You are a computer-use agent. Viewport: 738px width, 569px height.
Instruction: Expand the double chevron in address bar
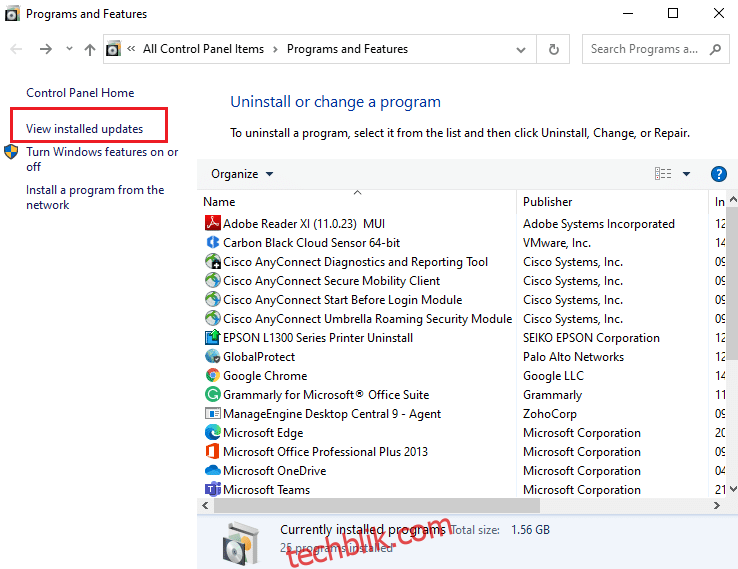(x=131, y=48)
